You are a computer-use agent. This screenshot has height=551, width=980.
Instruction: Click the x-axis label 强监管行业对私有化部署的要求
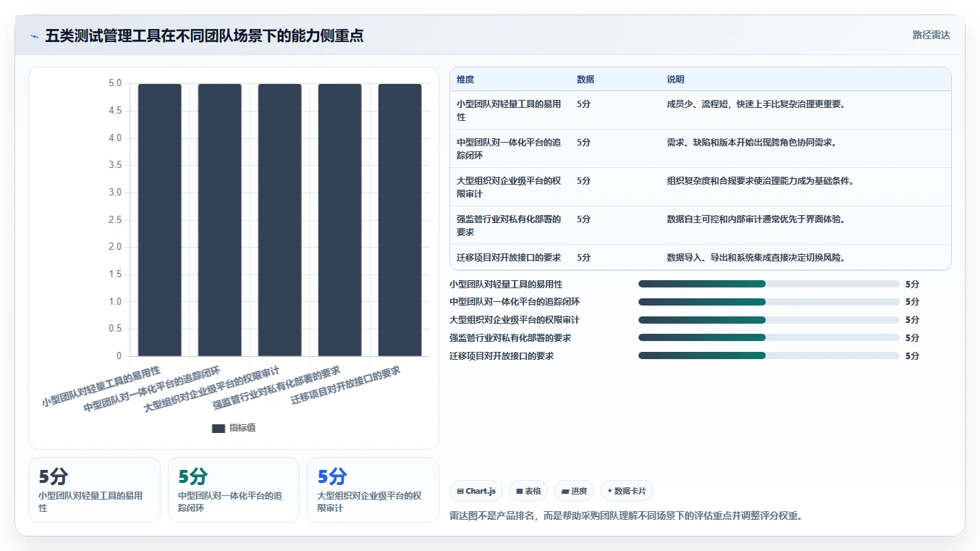tap(276, 388)
